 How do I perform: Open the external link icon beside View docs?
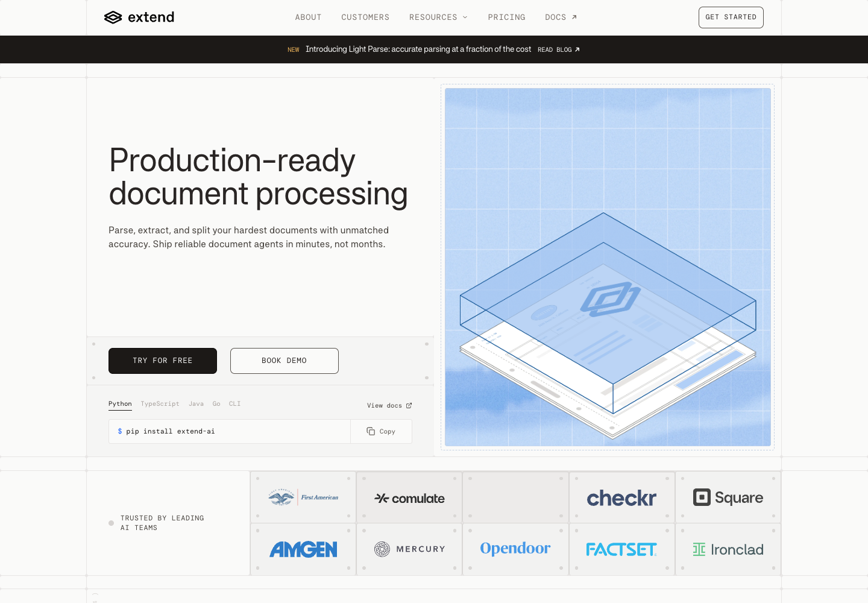409,406
